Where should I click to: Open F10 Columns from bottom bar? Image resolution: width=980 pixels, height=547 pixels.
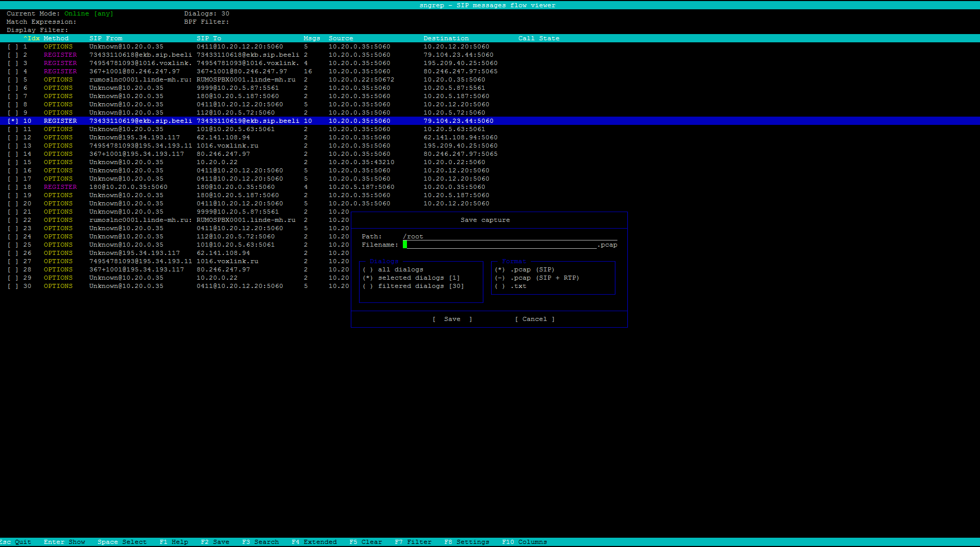pyautogui.click(x=525, y=542)
